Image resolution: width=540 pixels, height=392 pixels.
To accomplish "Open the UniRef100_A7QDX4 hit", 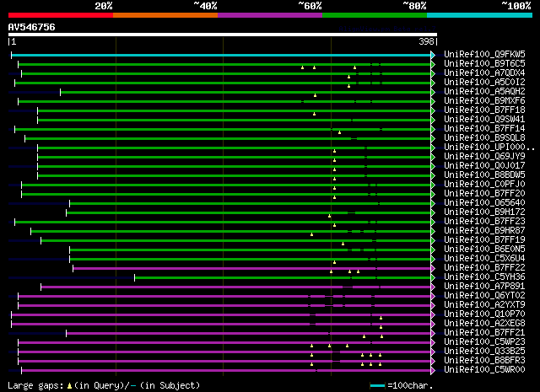I will pos(484,72).
